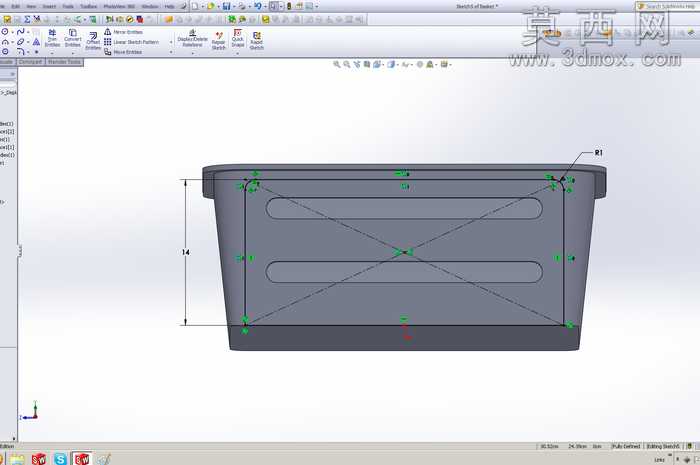Select the Point sketch tool
The height and width of the screenshot is (465, 700).
point(37,52)
